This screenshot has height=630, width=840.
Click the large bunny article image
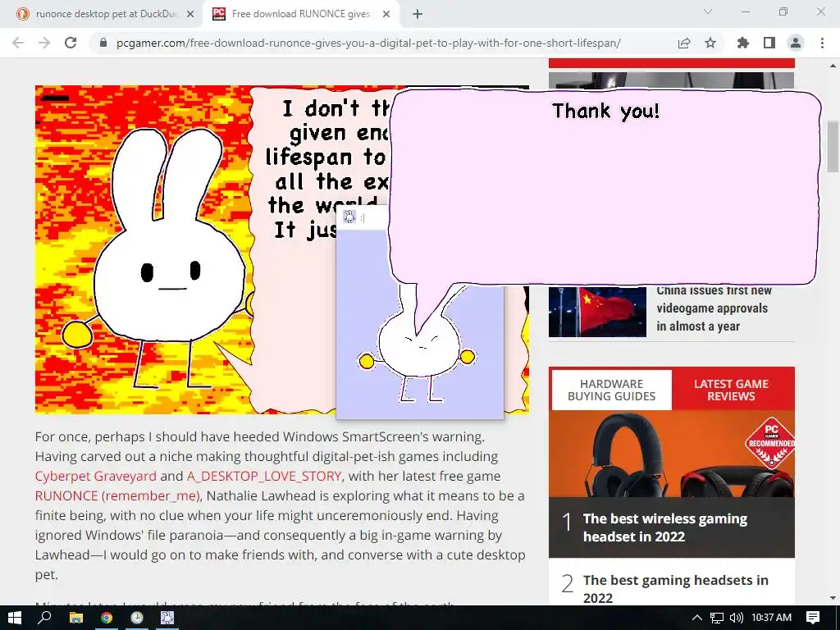click(x=185, y=249)
